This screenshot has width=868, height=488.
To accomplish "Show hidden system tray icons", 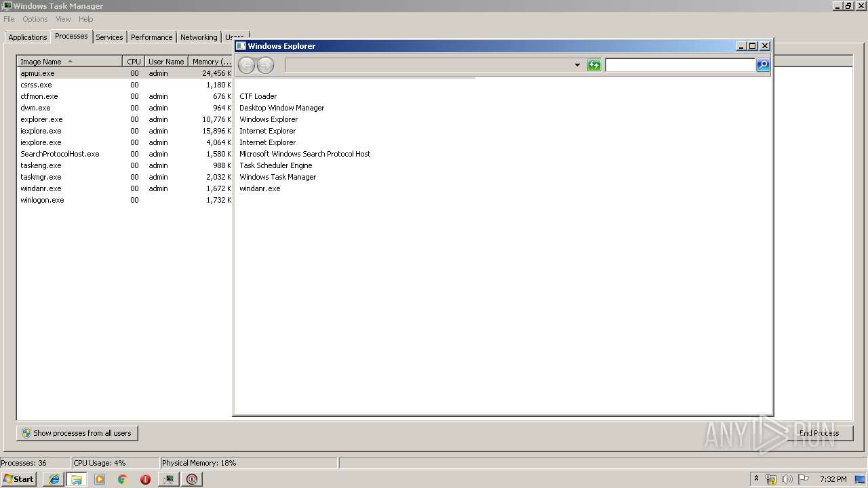I will click(756, 479).
